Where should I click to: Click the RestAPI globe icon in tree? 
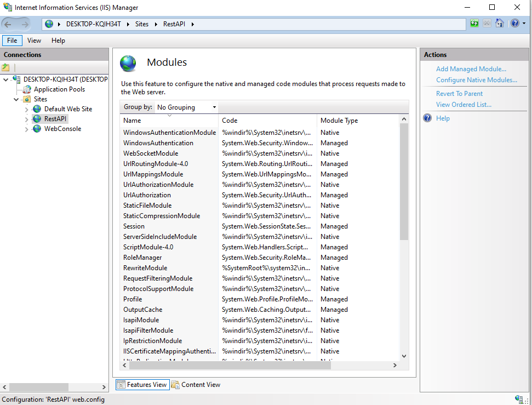(37, 119)
